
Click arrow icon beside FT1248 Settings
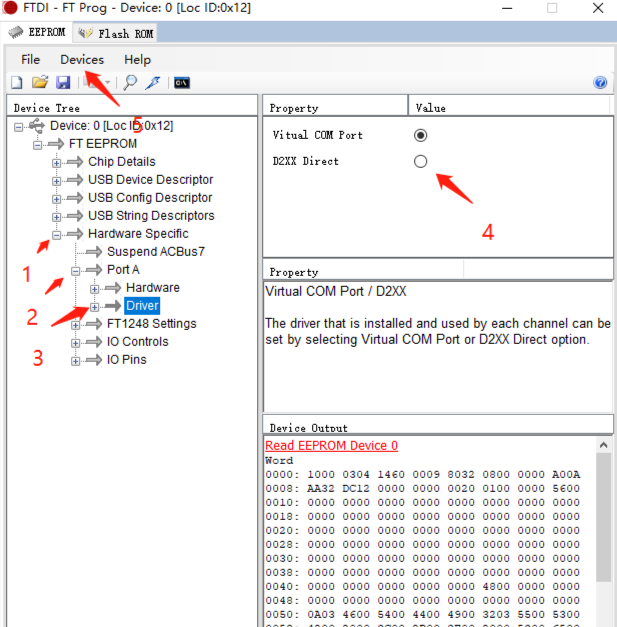[x=94, y=323]
